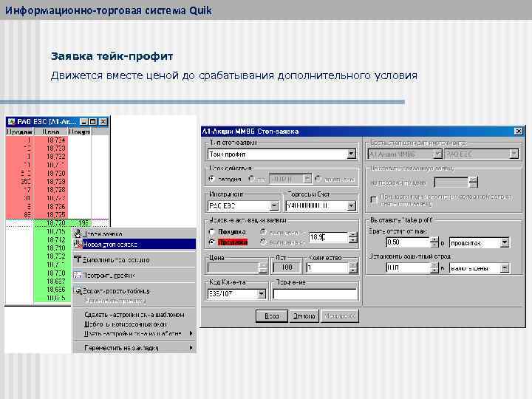Click the red price cell 18,730
The height and width of the screenshot is (399, 532).
point(51,173)
